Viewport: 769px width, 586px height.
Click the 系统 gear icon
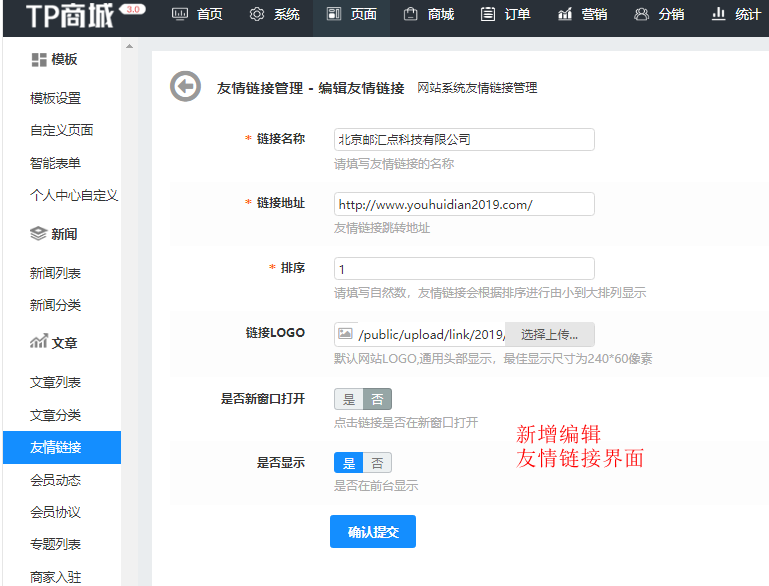(257, 14)
